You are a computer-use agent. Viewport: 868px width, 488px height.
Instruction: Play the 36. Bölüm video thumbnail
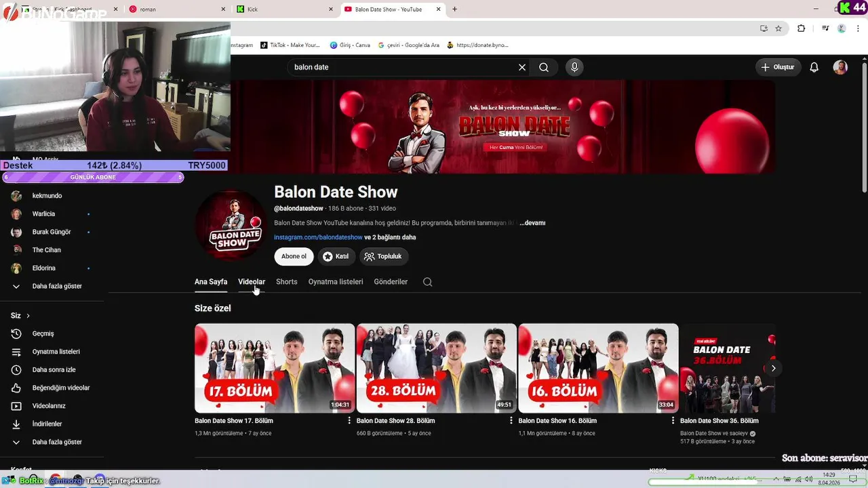click(728, 368)
